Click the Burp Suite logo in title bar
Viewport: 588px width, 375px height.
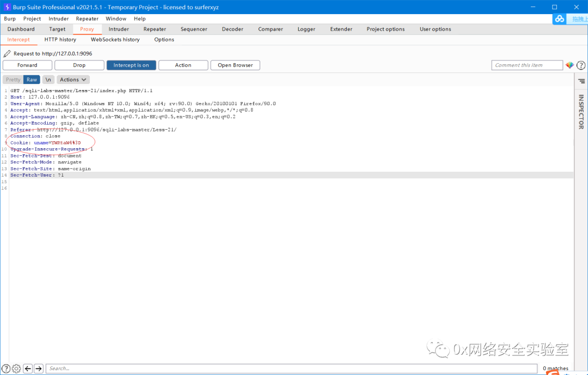[7, 7]
